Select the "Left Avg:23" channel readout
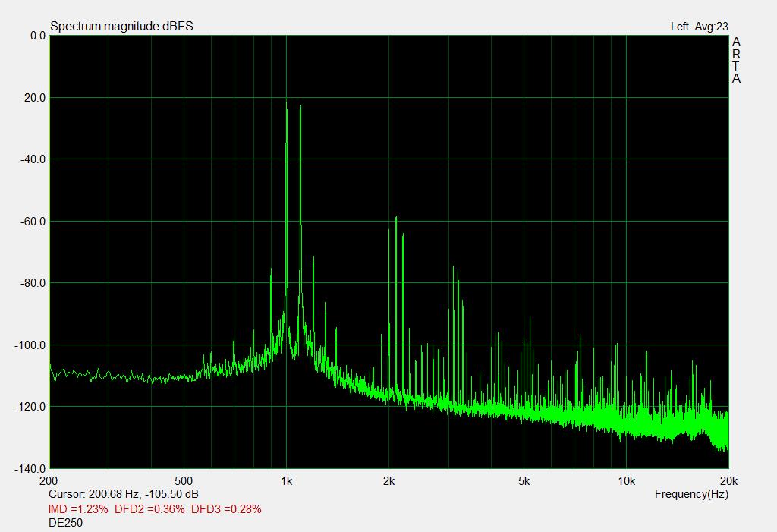 click(x=699, y=27)
